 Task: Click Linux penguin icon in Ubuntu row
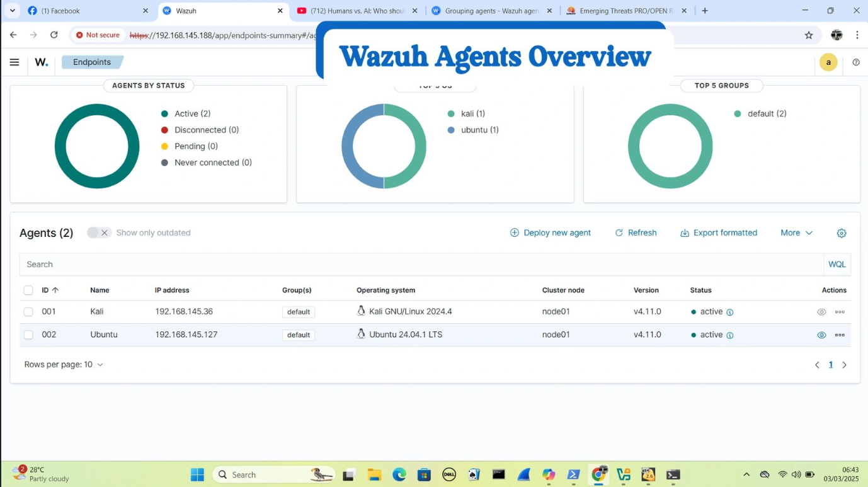tap(361, 334)
